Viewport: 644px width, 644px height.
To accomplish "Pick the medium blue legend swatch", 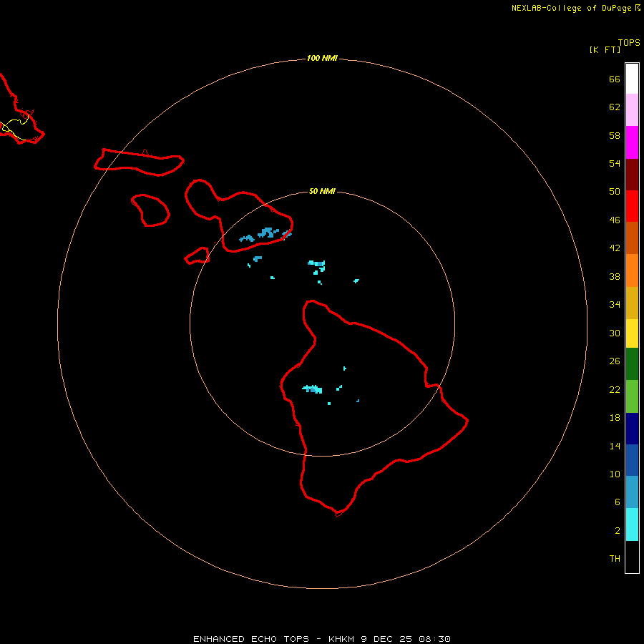I will [x=632, y=460].
